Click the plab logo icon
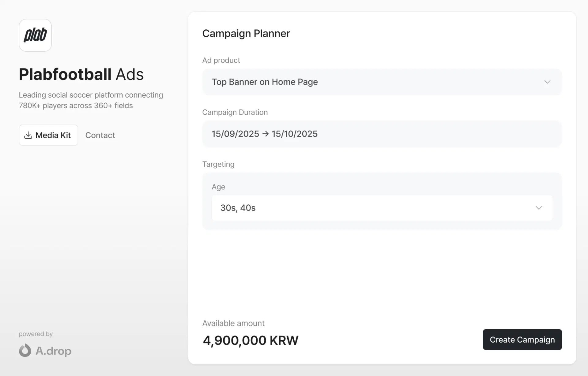The image size is (588, 376). pos(35,35)
